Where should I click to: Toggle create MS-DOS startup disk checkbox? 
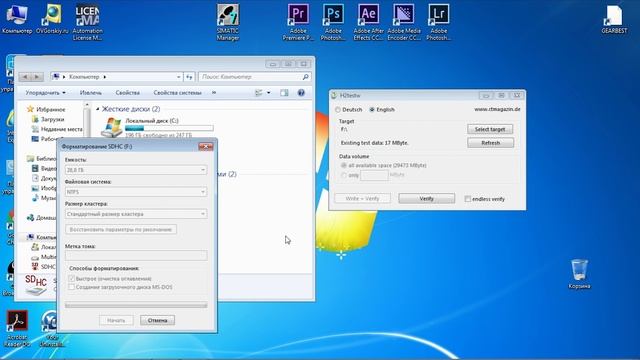72,287
